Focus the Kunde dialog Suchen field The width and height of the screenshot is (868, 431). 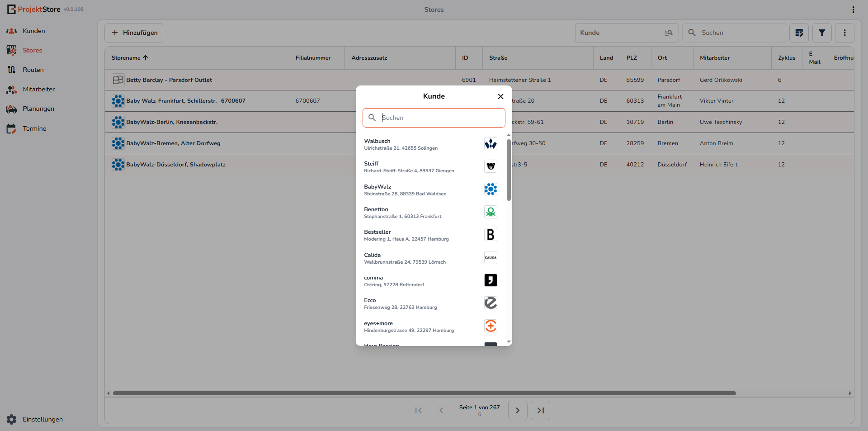tap(434, 118)
